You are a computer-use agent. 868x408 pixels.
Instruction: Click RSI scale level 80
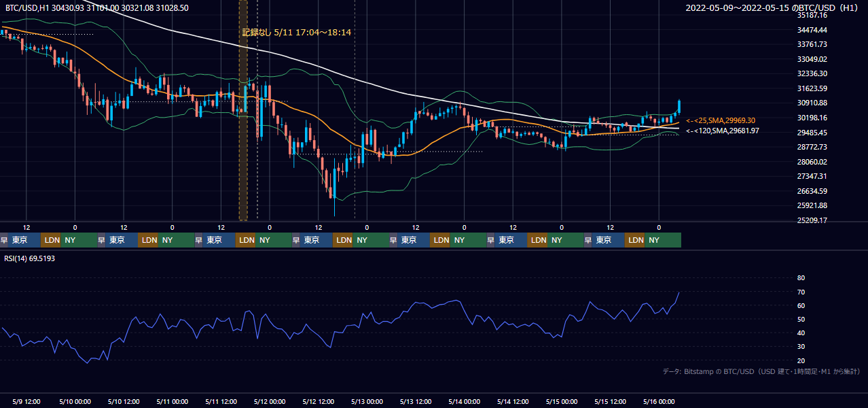[x=801, y=278]
